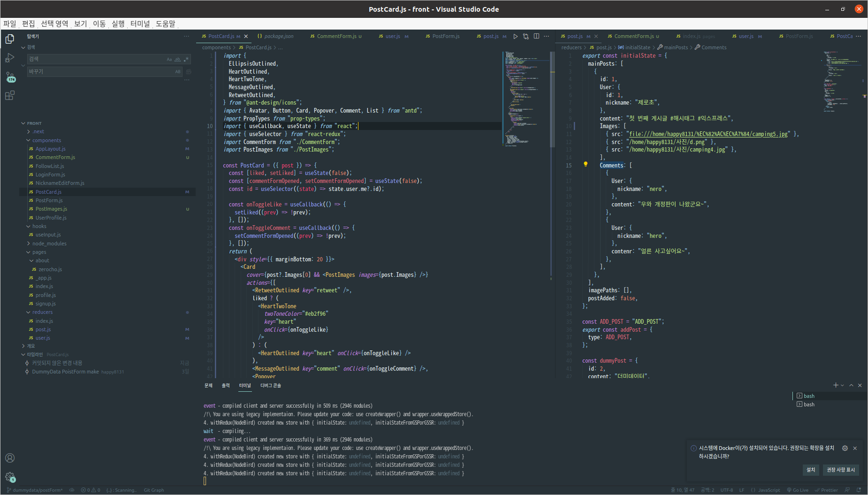Close the post.js tab in right editor
Screen dimensions: 868x495
[x=596, y=36]
